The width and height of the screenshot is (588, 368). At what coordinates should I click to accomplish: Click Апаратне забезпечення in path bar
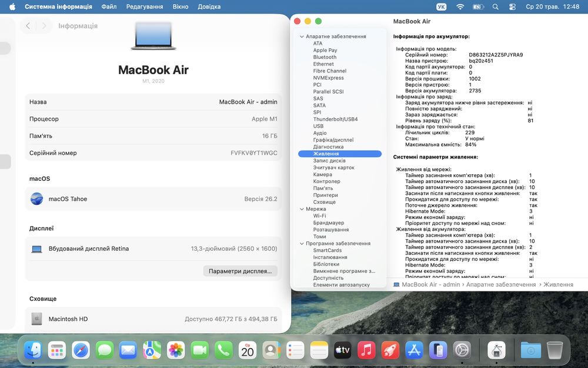pos(501,284)
